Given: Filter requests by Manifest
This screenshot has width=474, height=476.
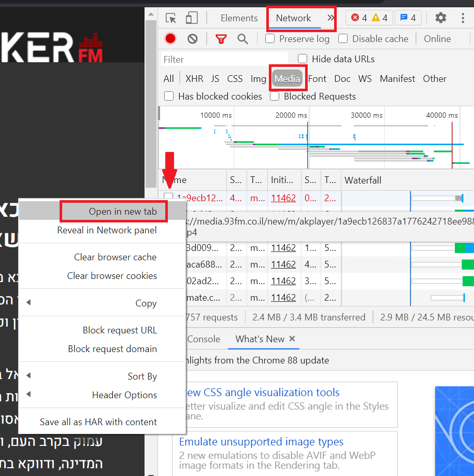Looking at the screenshot, I should 397,79.
